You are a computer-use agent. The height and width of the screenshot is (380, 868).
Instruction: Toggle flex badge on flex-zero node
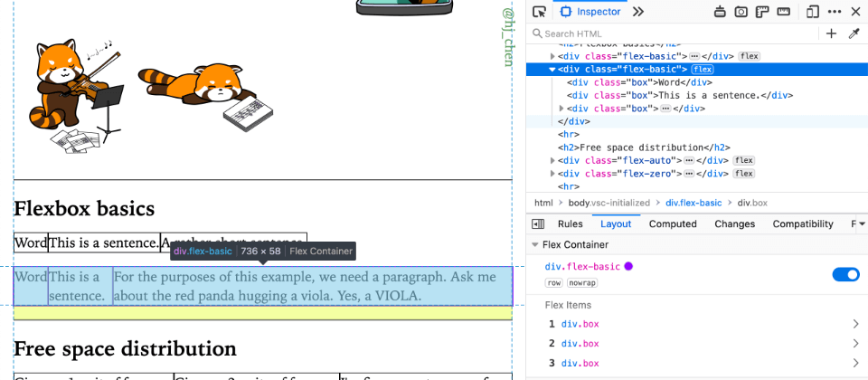(743, 174)
